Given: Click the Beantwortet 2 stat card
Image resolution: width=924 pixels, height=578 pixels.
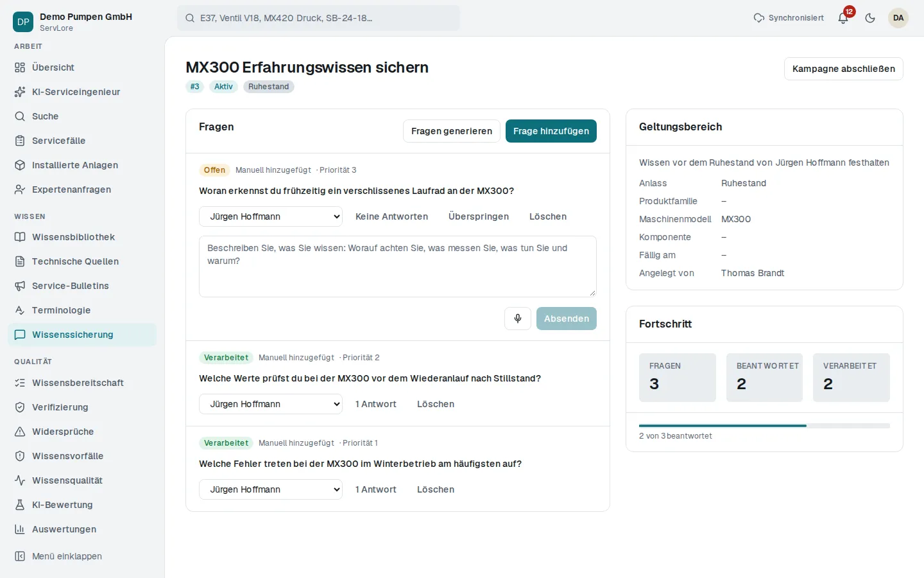Looking at the screenshot, I should coord(764,378).
